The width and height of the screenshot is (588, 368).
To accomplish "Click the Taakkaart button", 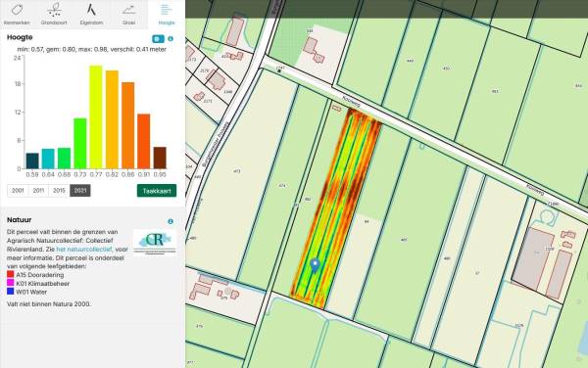I will coord(157,191).
